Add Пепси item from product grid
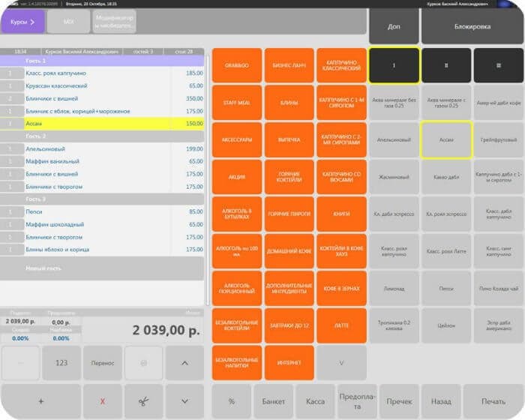The image size is (525, 420). [x=446, y=288]
